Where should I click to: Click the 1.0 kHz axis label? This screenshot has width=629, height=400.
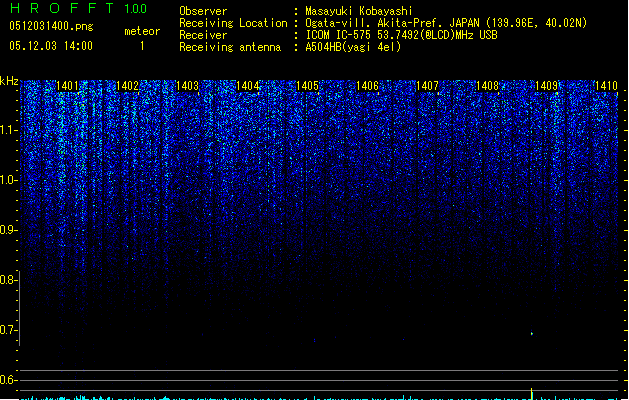point(9,180)
